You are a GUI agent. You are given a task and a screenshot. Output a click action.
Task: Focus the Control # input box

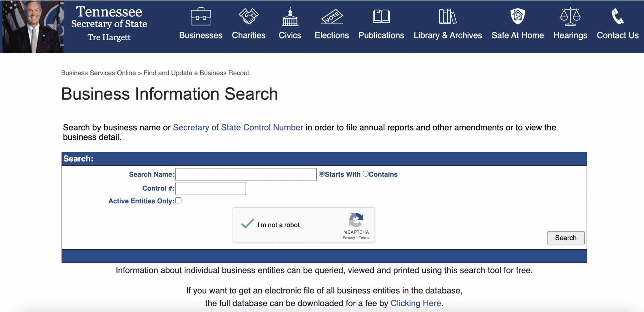[x=210, y=189]
